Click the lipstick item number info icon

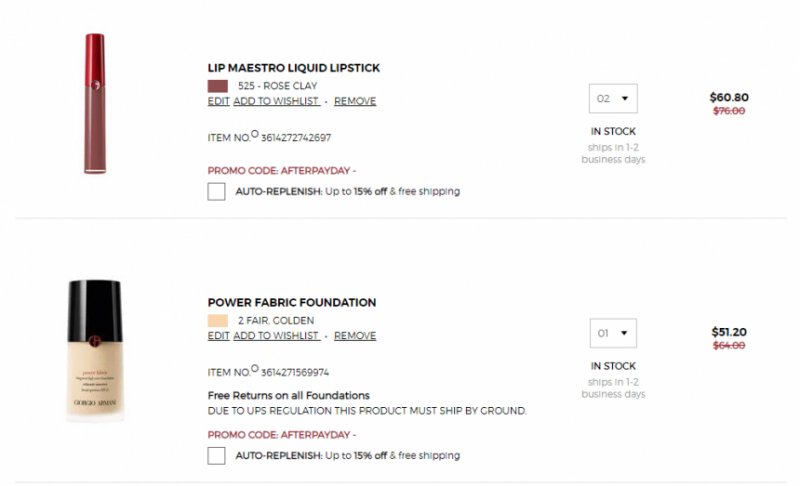[x=254, y=133]
